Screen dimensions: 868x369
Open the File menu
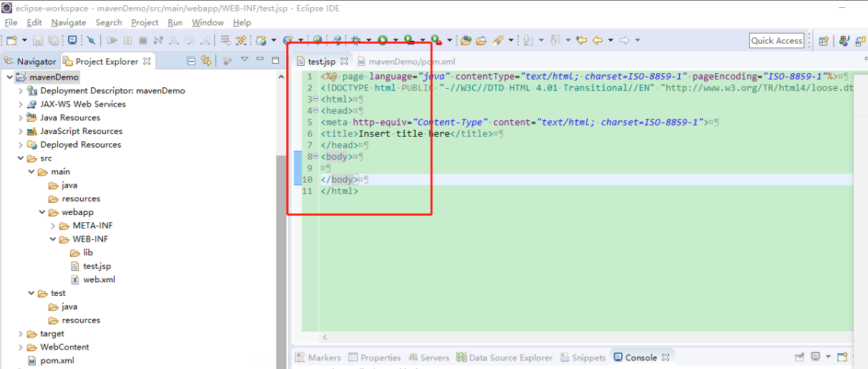click(x=10, y=22)
